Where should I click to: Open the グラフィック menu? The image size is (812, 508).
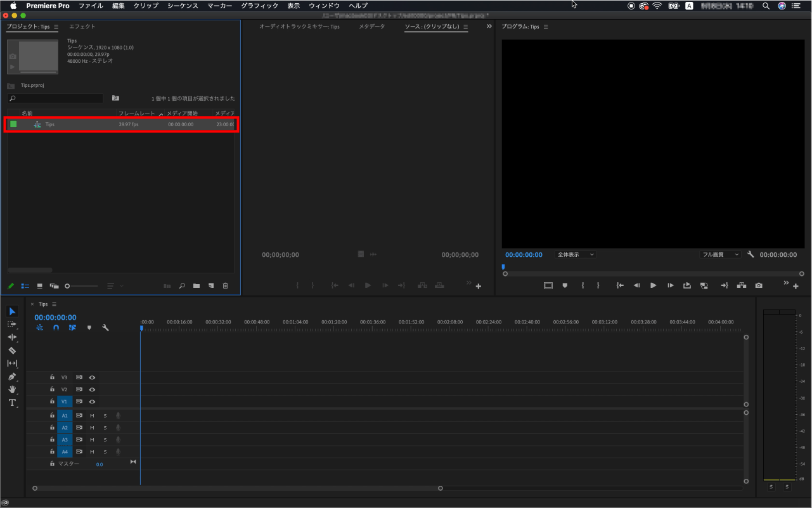pos(259,6)
